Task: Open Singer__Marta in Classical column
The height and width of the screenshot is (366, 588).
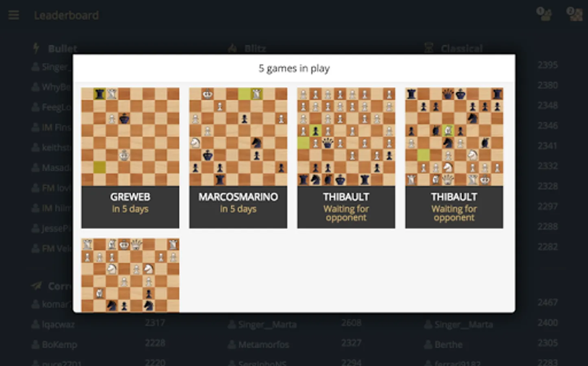Action: coord(463,325)
